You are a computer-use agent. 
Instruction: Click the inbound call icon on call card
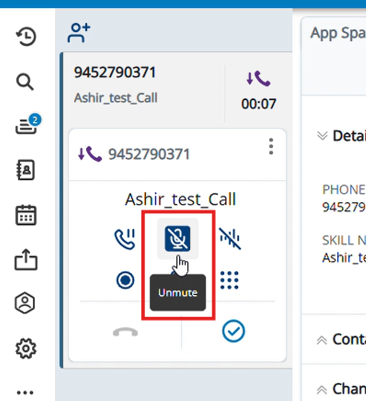tap(90, 154)
